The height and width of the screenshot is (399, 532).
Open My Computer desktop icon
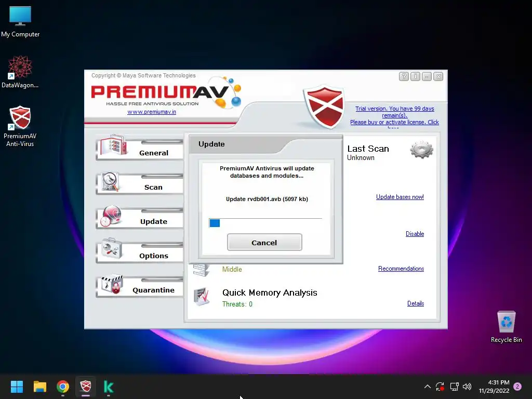[20, 22]
